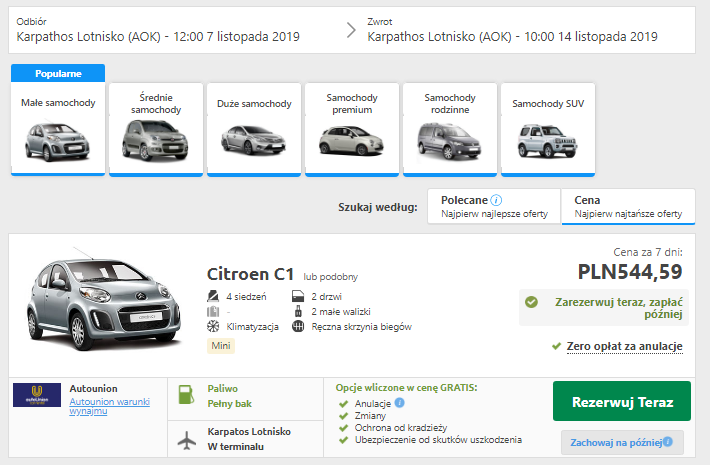Click the Samochody rodzinne van image

click(449, 141)
